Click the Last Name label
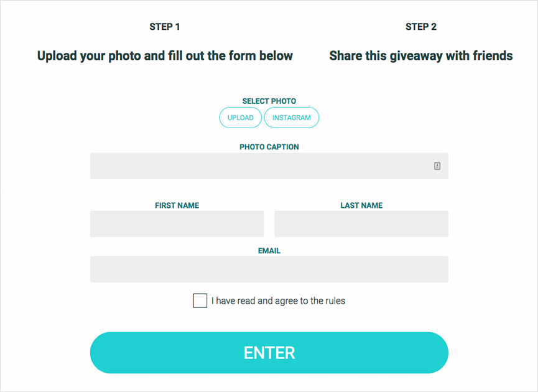 coord(361,205)
